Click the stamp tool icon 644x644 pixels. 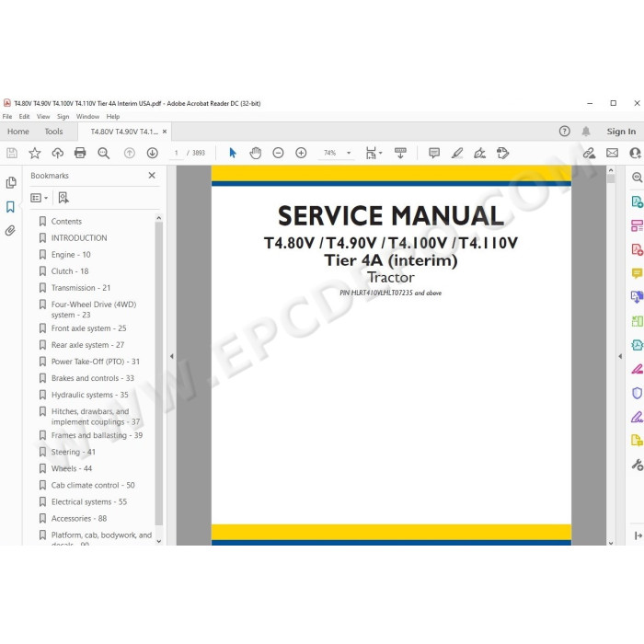coord(502,154)
